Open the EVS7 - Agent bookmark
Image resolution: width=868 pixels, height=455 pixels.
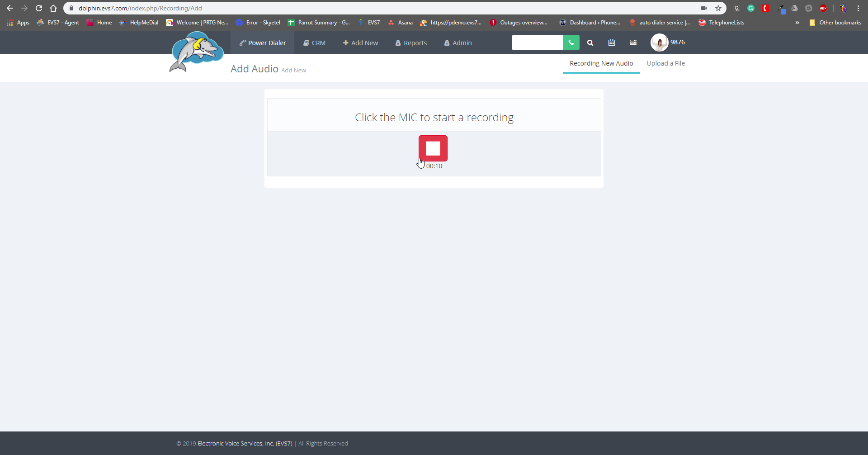coord(58,23)
